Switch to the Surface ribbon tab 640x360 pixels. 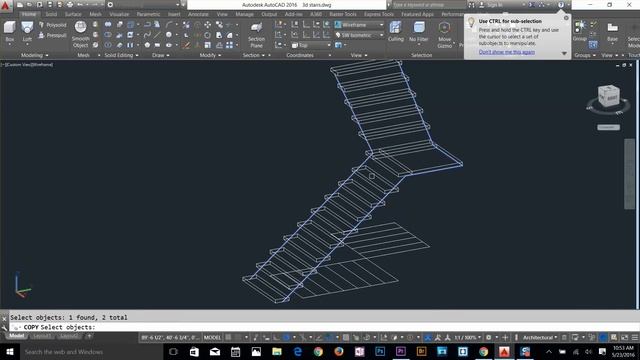click(73, 14)
